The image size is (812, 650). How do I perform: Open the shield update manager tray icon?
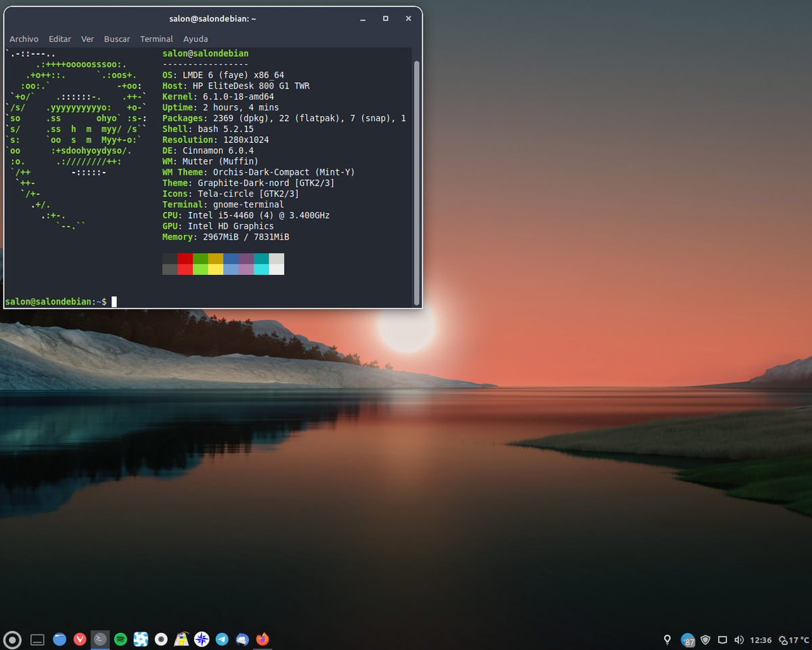click(706, 639)
